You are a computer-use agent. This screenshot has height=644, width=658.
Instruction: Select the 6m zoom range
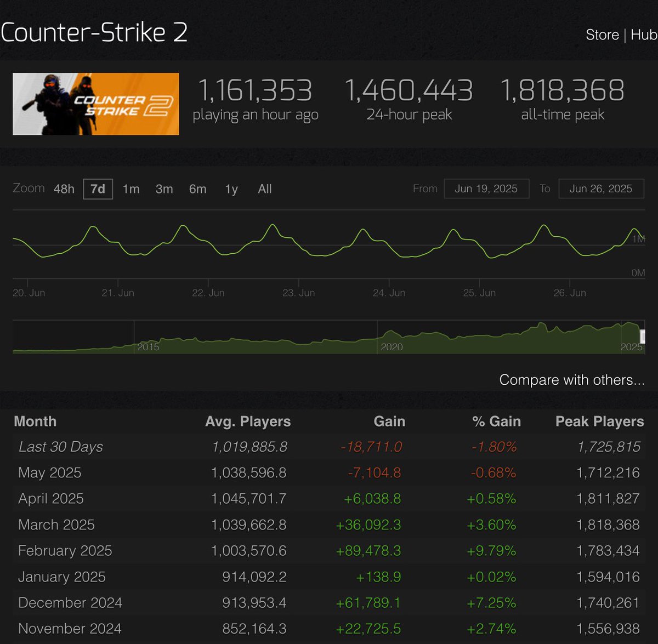[x=197, y=189]
